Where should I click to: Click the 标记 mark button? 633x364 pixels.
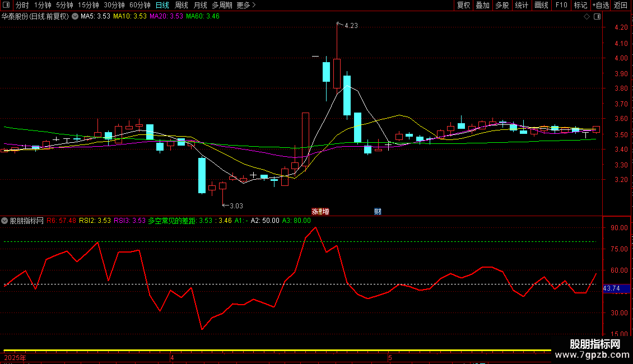pos(580,5)
